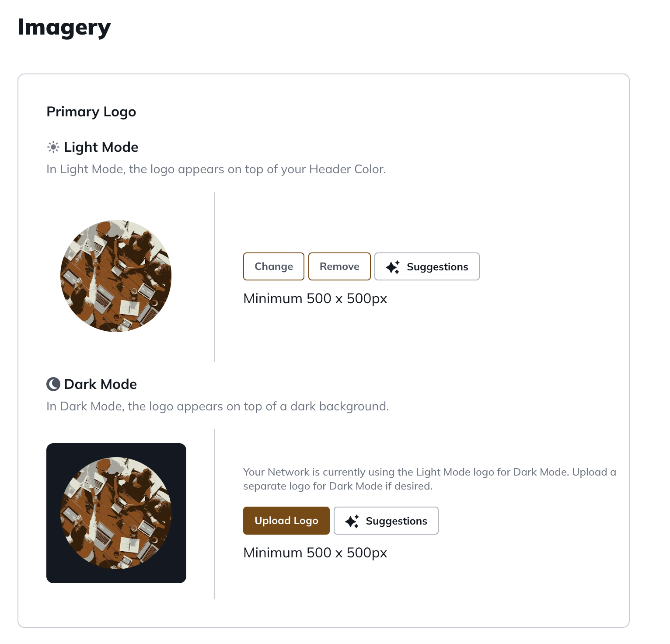Viewport: 670px width, 644px height.
Task: Click the Imagery page title
Action: (x=64, y=28)
